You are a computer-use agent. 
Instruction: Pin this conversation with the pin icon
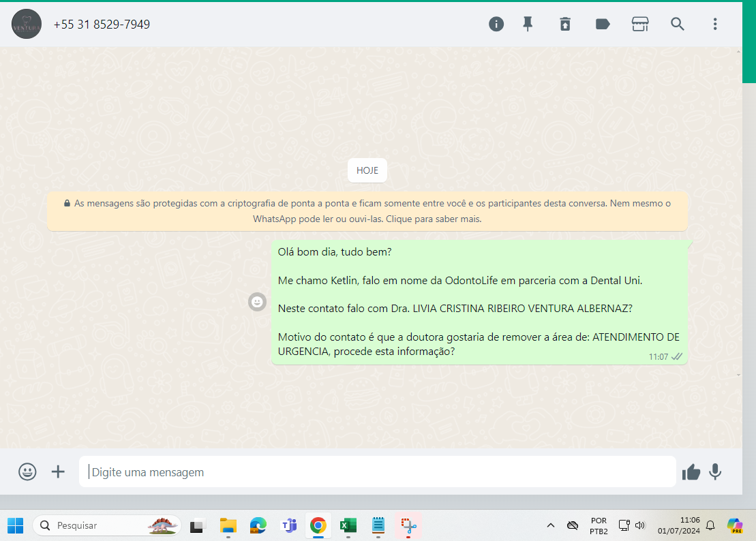528,24
